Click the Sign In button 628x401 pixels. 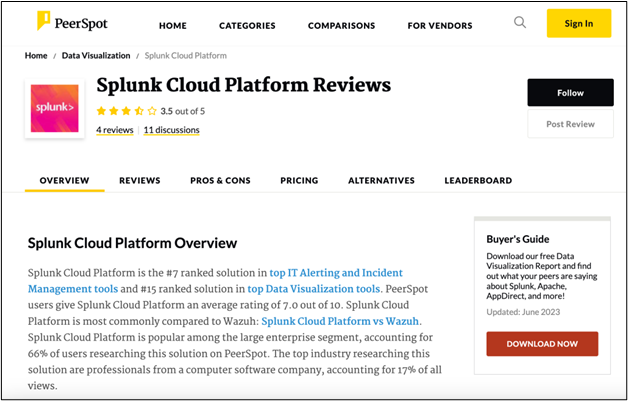point(579,23)
